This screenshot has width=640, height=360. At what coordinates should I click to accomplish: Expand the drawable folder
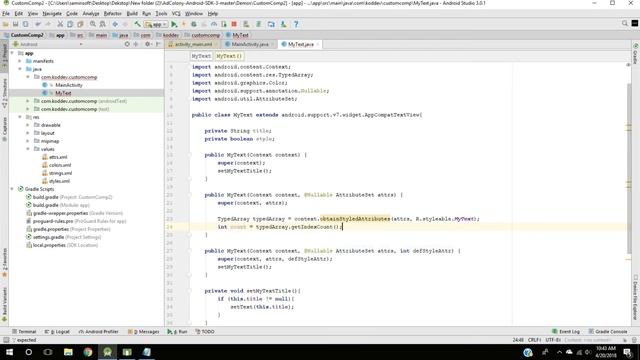point(28,125)
